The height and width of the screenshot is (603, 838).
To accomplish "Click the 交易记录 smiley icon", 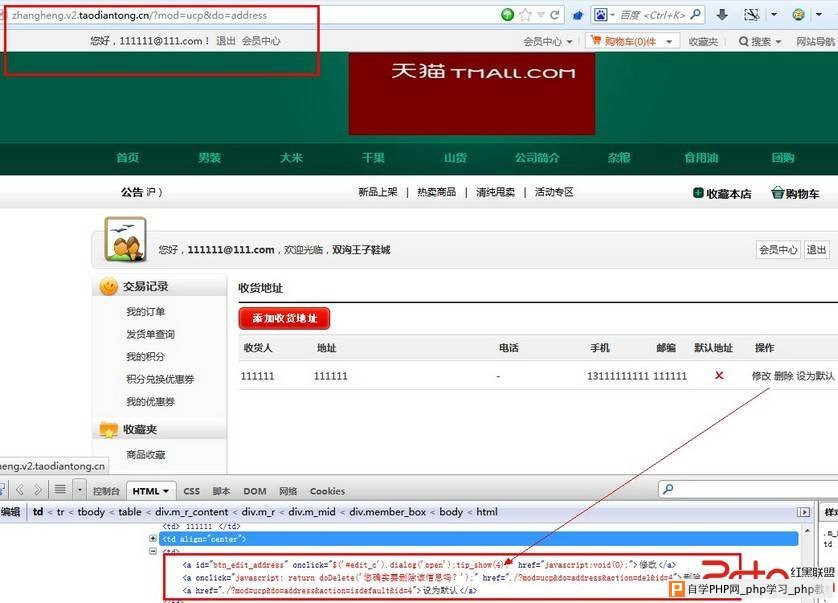I will tap(108, 287).
